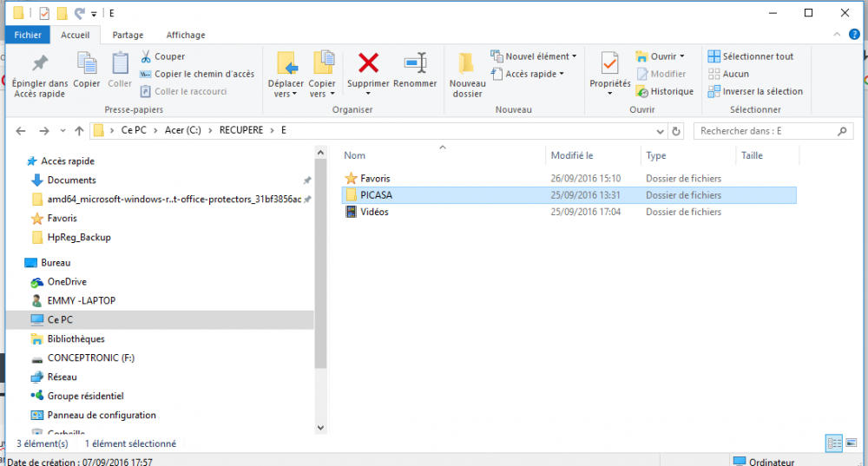The height and width of the screenshot is (466, 868).
Task: Pin folder with Épingler dans Accès rapide
Action: coord(40,75)
